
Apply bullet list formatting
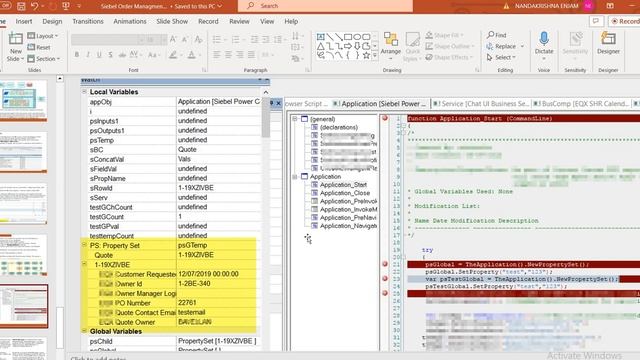[x=217, y=40]
